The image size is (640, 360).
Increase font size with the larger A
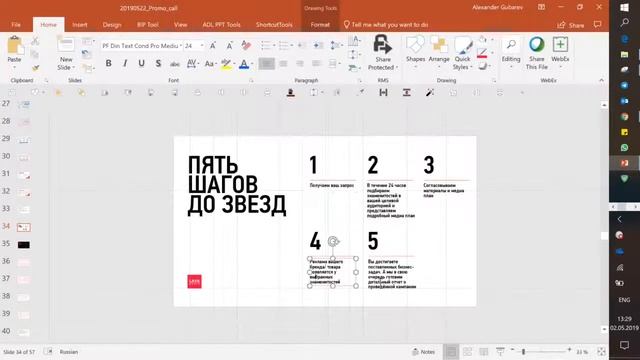(x=213, y=46)
